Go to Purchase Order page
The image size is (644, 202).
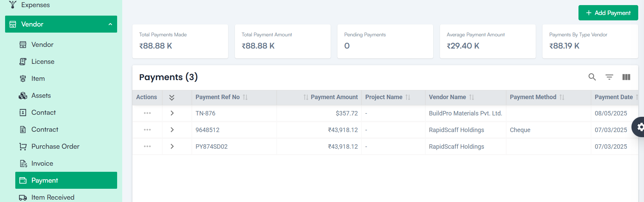click(66, 146)
